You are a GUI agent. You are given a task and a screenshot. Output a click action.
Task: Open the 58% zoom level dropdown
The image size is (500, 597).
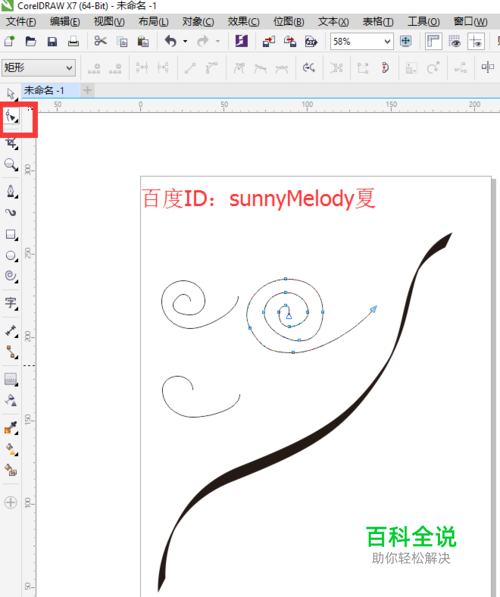click(361, 41)
